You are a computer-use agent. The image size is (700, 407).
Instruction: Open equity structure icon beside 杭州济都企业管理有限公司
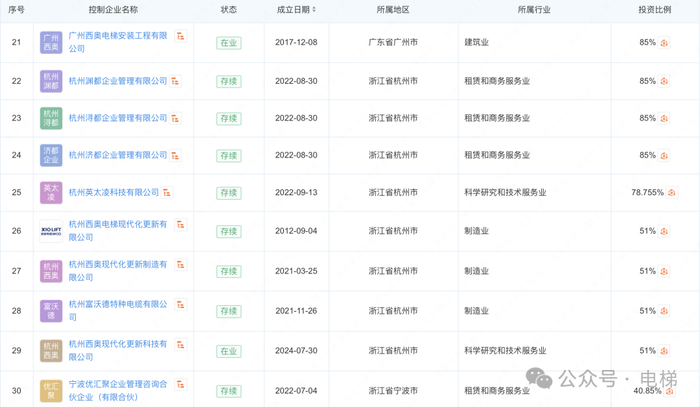coord(175,155)
